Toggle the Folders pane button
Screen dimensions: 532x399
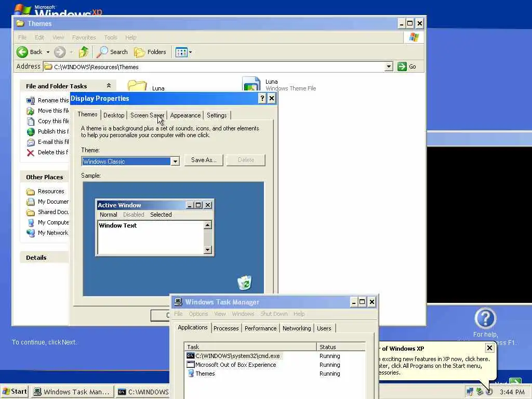point(150,52)
